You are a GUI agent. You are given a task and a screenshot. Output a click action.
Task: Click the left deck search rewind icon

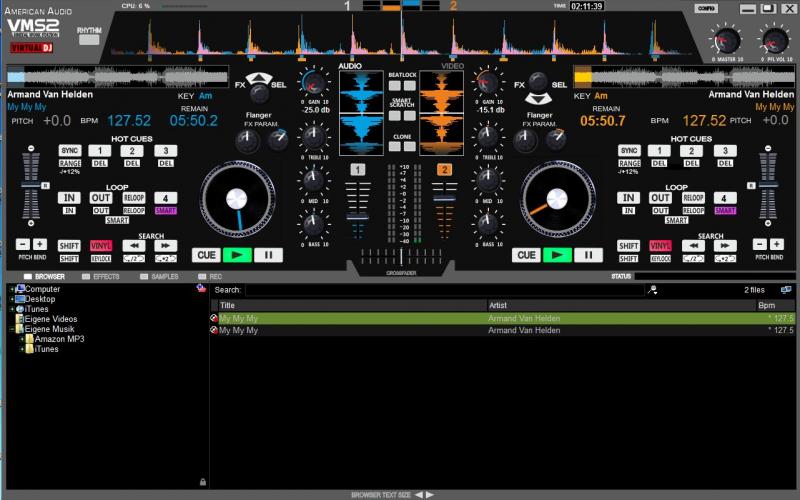click(133, 245)
